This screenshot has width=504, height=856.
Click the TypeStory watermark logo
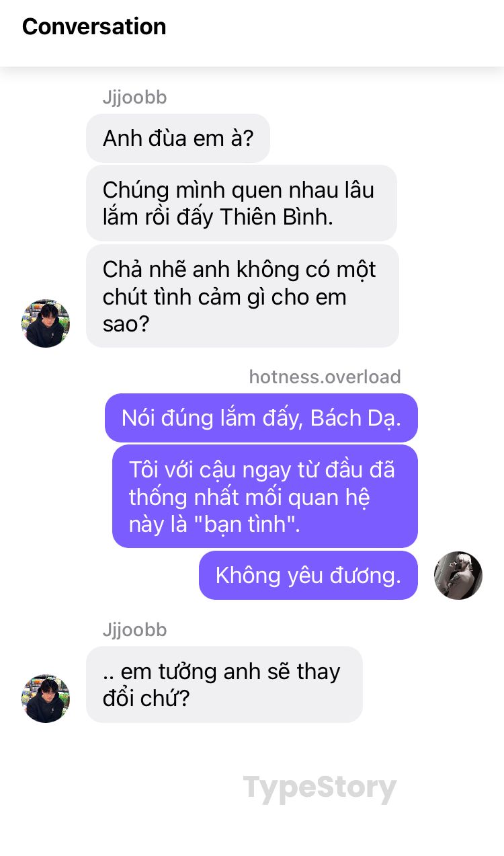click(x=320, y=788)
